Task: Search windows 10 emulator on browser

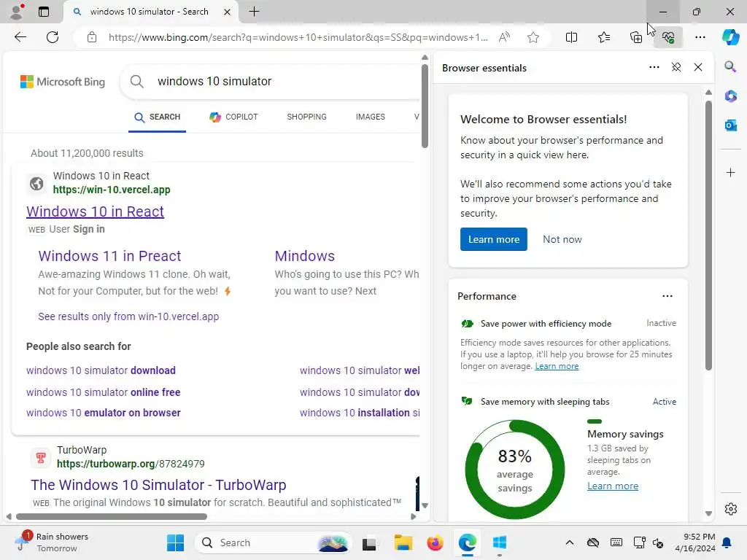Action: point(104,413)
